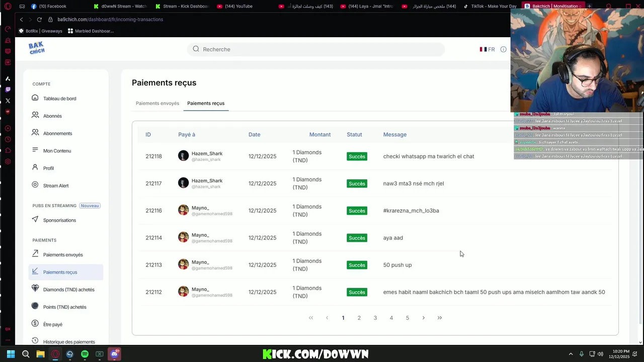Open the sidebar history clock icon
Image resolution: width=644 pixels, height=362 pixels.
[8, 139]
